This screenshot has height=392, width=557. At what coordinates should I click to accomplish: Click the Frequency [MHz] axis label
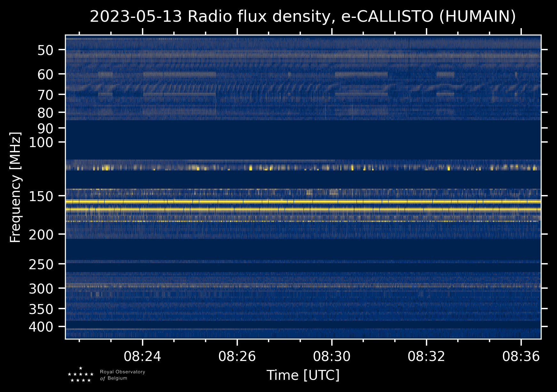tap(15, 187)
